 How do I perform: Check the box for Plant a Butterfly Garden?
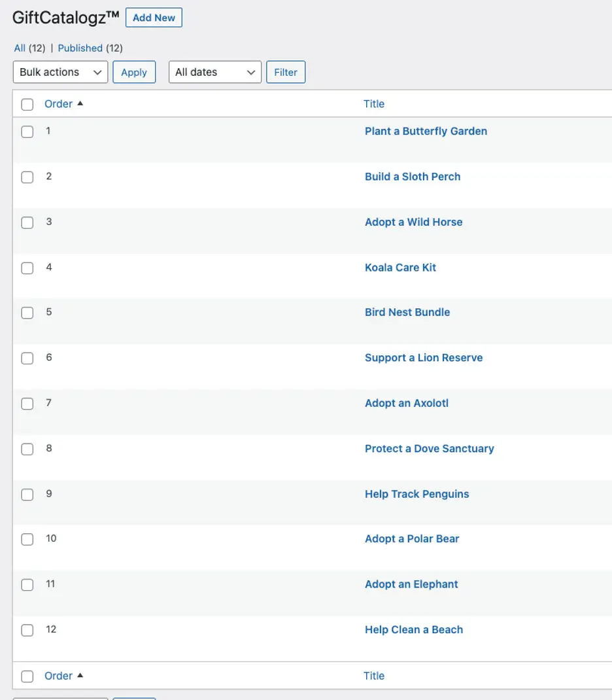(27, 131)
